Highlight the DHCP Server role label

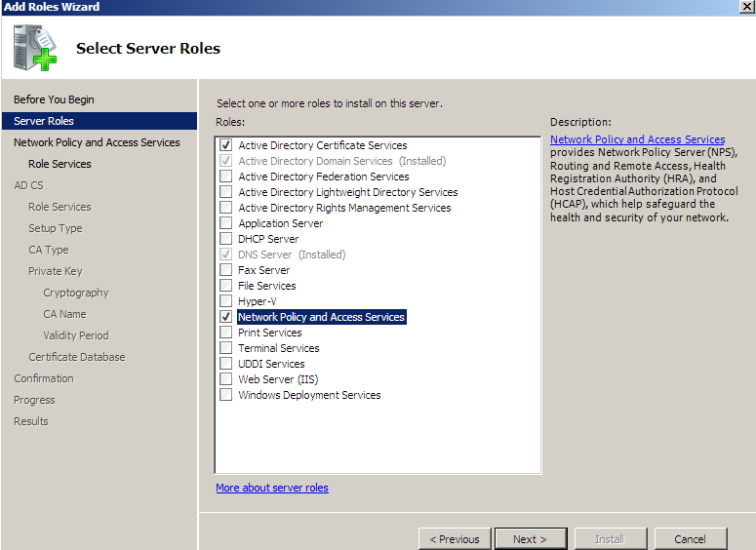coord(268,239)
